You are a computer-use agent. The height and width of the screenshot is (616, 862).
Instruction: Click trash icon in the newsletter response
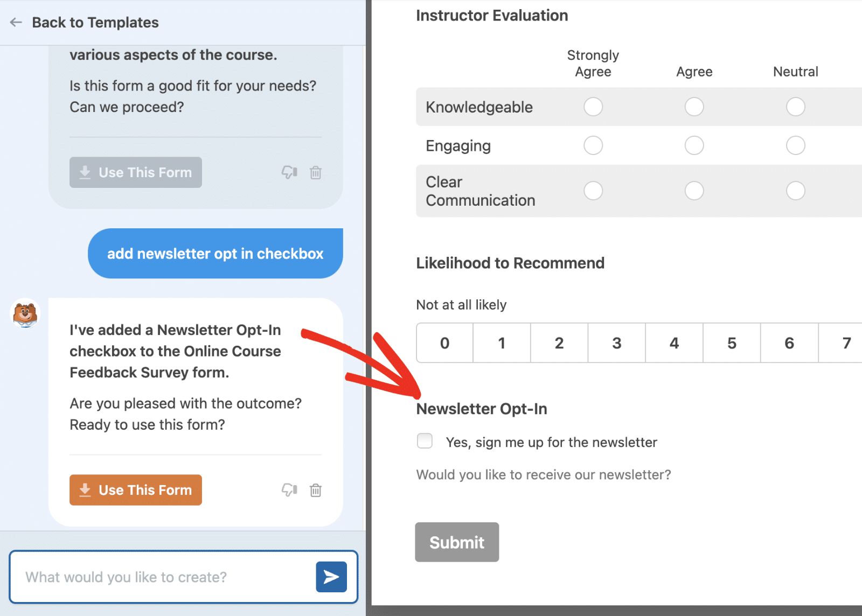pyautogui.click(x=316, y=490)
